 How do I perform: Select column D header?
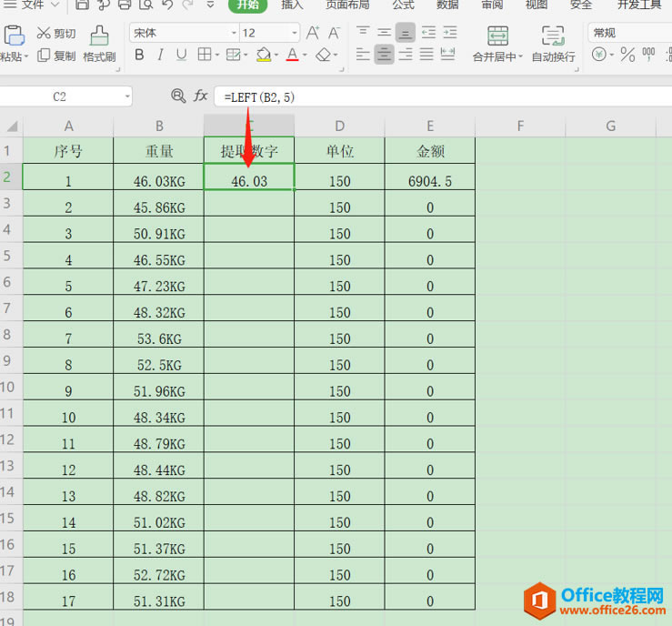point(339,126)
